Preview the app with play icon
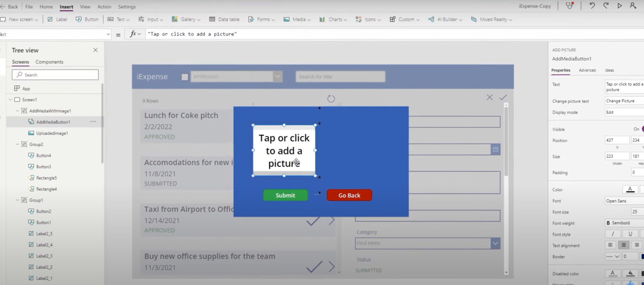 pos(620,6)
